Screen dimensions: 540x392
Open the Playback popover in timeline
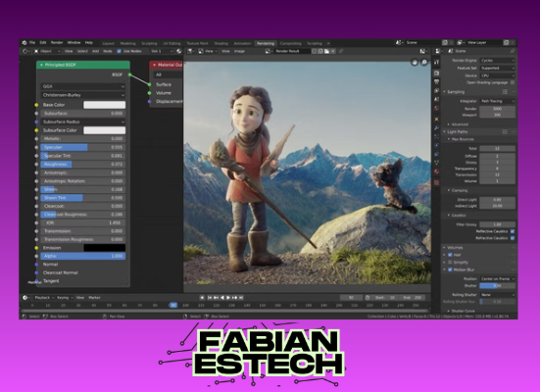point(44,298)
